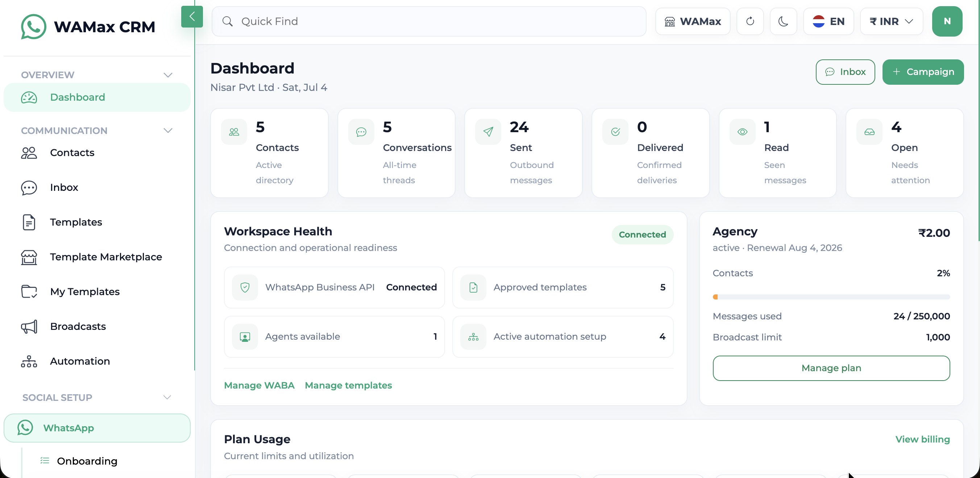Click the Onboarding list icon

[x=45, y=461]
